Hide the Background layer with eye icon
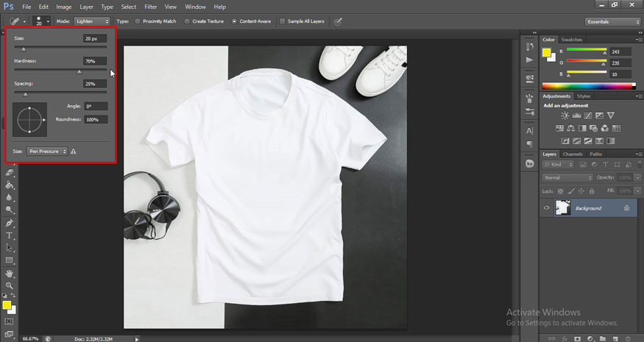Screen dimensions: 644x342 coord(546,208)
